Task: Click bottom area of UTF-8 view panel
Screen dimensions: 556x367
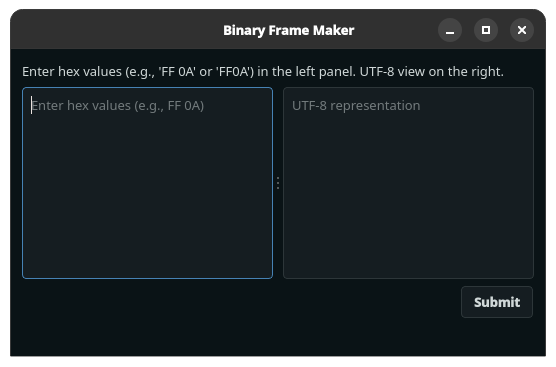Action: [x=408, y=262]
